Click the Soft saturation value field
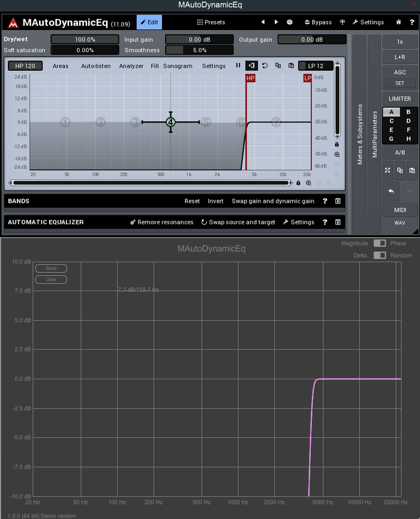 point(85,50)
